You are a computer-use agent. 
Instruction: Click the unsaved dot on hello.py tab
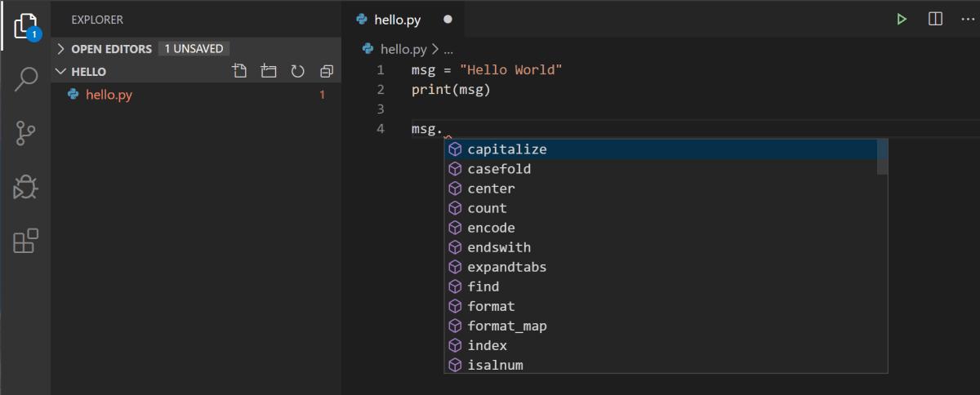448,20
